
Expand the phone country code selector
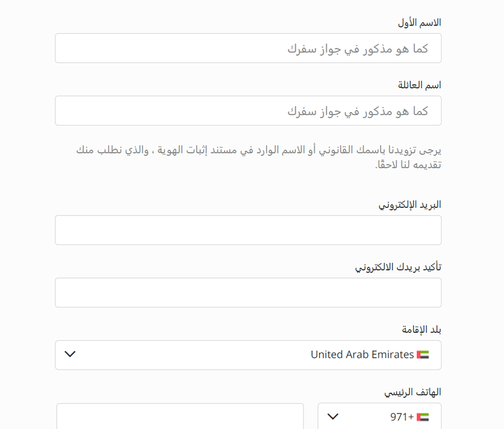(379, 417)
